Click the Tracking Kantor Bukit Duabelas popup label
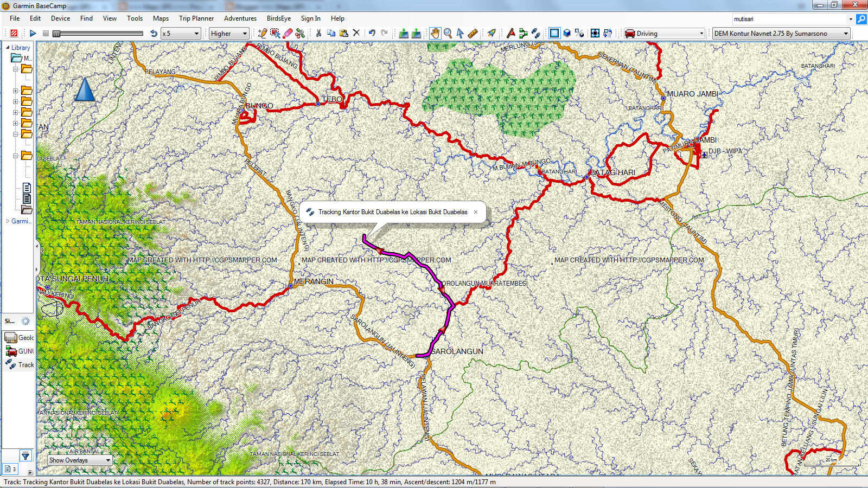Viewport: 868px width, 488px height. (x=393, y=212)
